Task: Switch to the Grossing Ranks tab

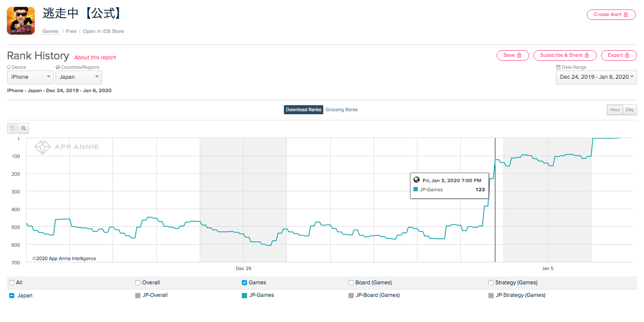Action: [x=342, y=109]
